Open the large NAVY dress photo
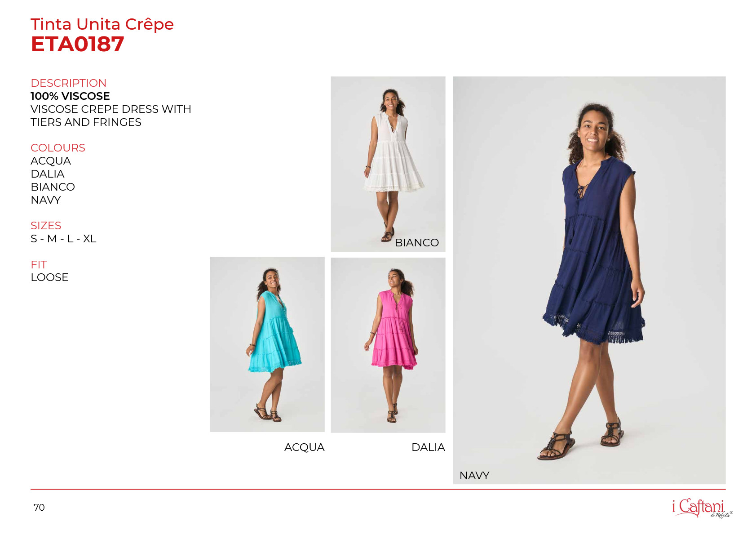Screen dimensions: 756x535 589,280
